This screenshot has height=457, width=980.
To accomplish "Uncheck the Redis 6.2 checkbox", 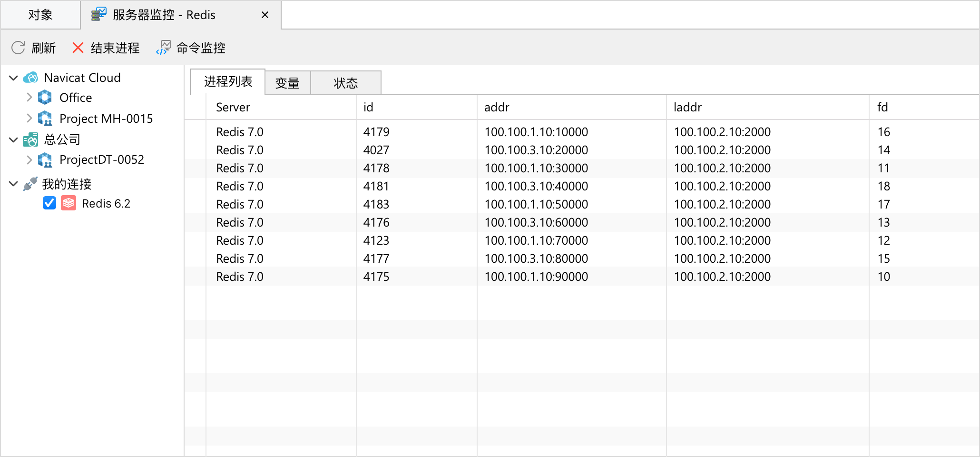I will (x=49, y=203).
